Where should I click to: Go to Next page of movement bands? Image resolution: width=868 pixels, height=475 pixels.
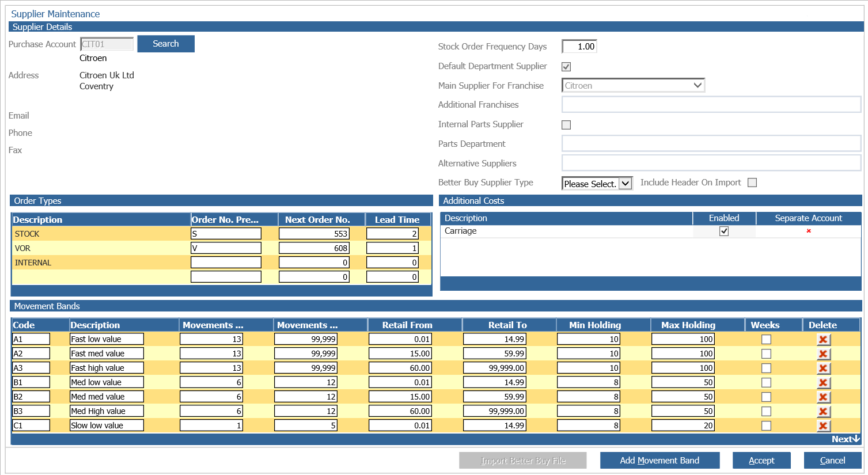846,439
